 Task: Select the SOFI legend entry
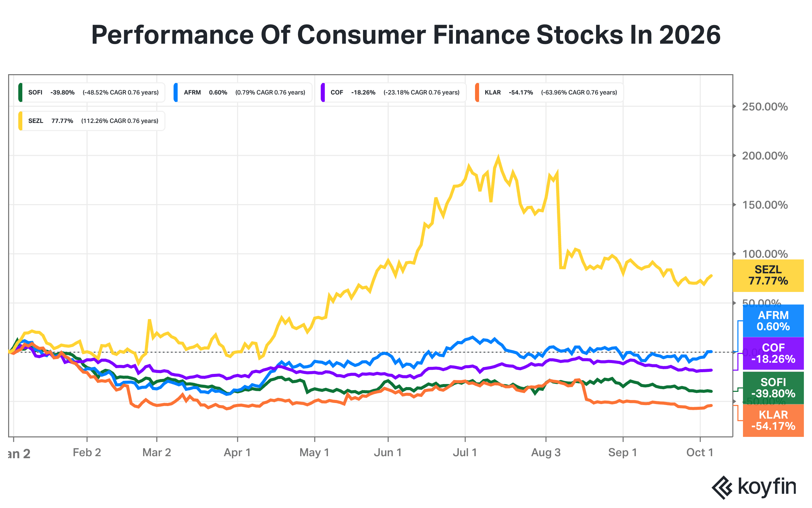click(92, 92)
